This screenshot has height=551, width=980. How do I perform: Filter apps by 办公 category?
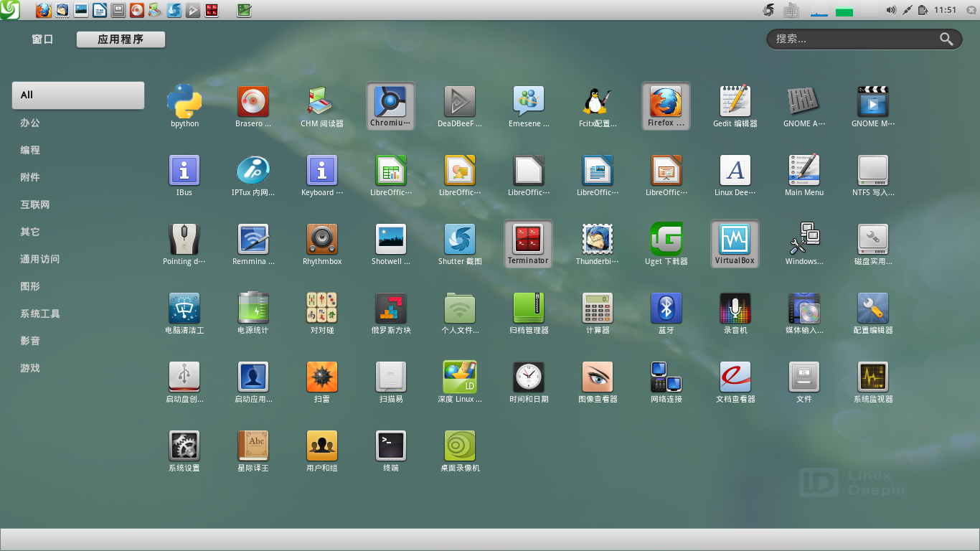tap(30, 123)
